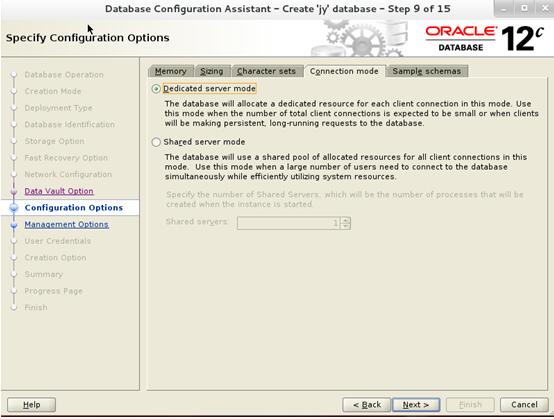Viewport: 554px width, 419px height.
Task: Click the Database Identification step label
Action: pyautogui.click(x=70, y=125)
